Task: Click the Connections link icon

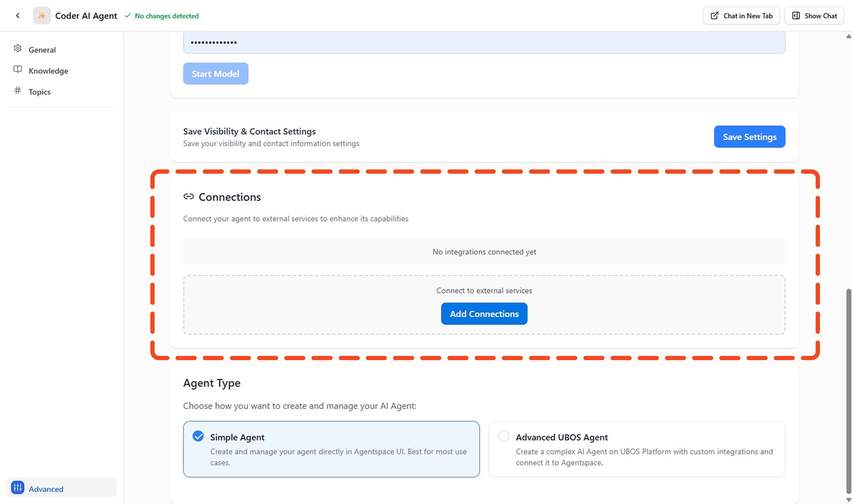Action: pyautogui.click(x=189, y=197)
